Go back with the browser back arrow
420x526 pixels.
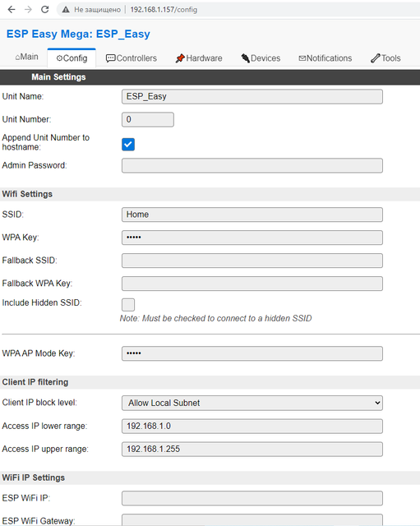coord(12,9)
